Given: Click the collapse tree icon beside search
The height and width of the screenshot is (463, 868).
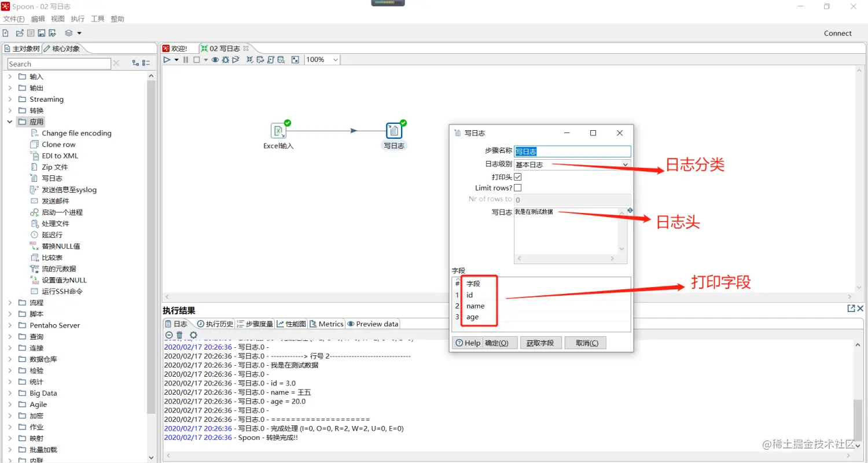Looking at the screenshot, I should pyautogui.click(x=146, y=63).
